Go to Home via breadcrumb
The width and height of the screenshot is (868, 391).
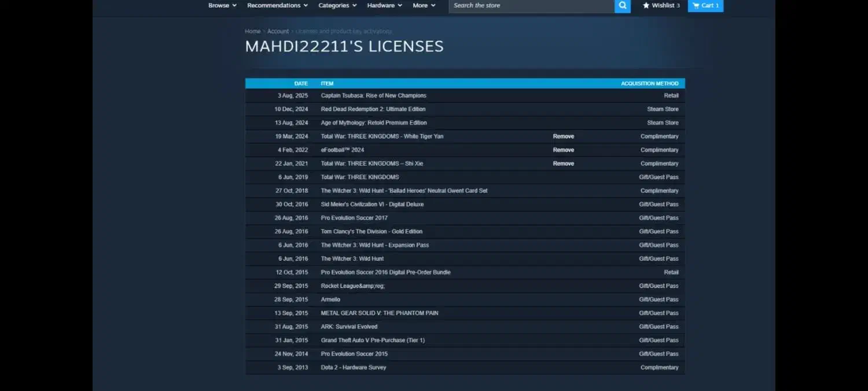click(x=252, y=31)
